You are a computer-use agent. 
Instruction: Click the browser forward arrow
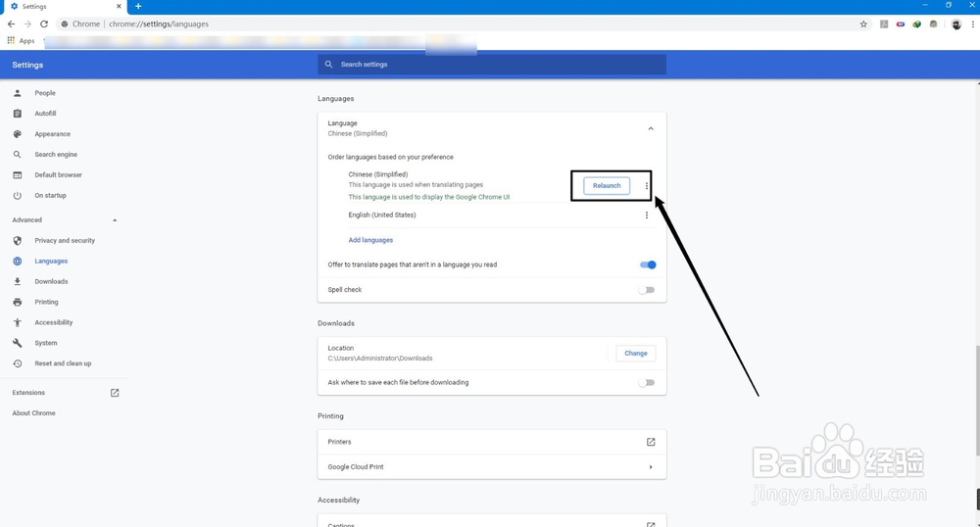[x=27, y=24]
